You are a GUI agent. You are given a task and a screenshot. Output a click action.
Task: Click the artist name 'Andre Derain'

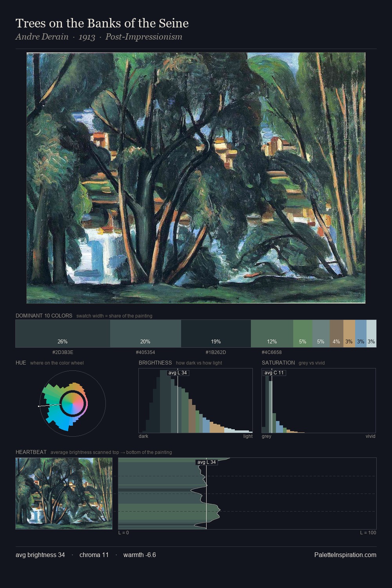(42, 37)
